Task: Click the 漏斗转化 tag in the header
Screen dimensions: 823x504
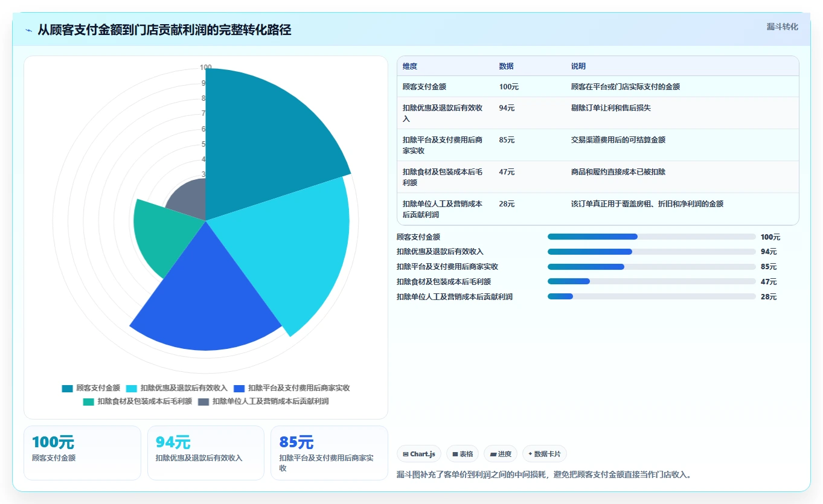Action: tap(783, 27)
